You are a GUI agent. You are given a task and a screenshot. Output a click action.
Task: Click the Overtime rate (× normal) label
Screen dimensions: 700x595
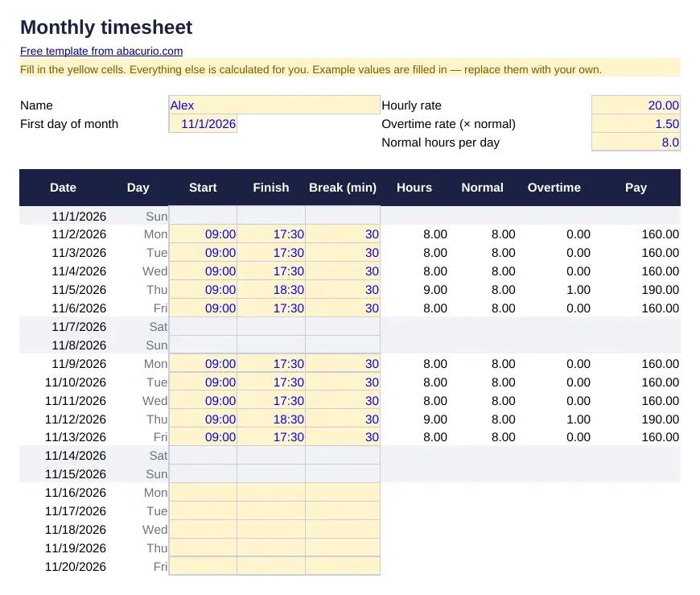coord(448,124)
